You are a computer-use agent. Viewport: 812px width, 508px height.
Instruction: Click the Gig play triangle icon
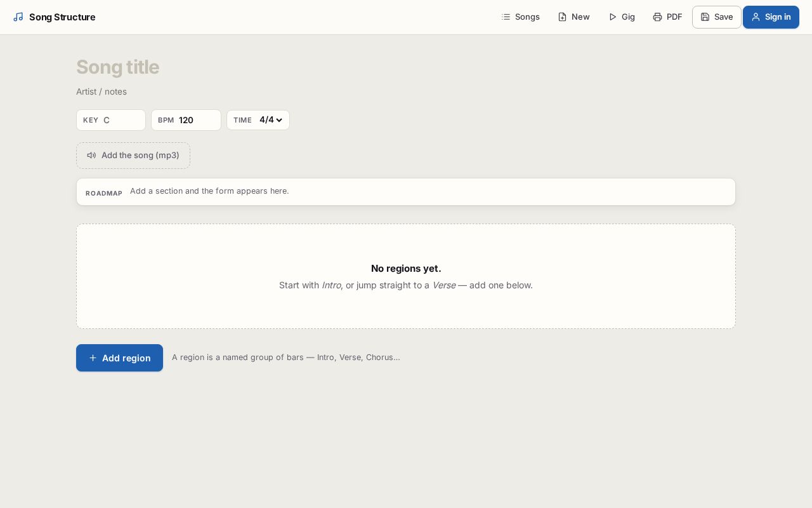point(612,17)
